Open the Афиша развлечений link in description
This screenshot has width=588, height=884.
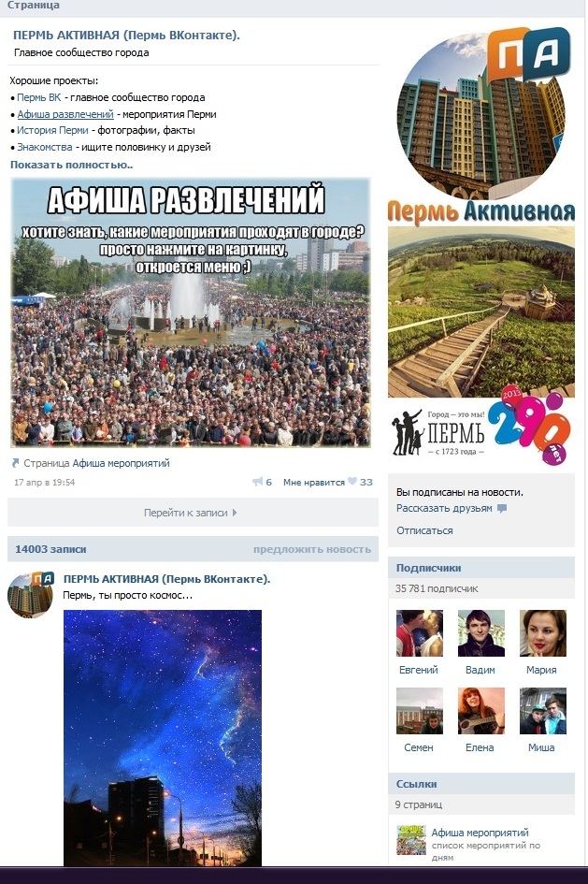pos(65,114)
